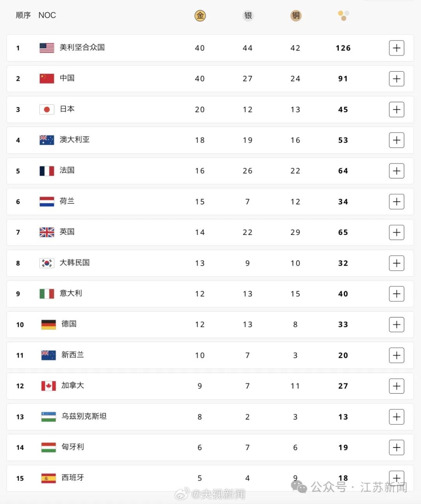Open the 澳大利亚 country name link
Viewport: 421px width, 504px height.
[x=74, y=139]
